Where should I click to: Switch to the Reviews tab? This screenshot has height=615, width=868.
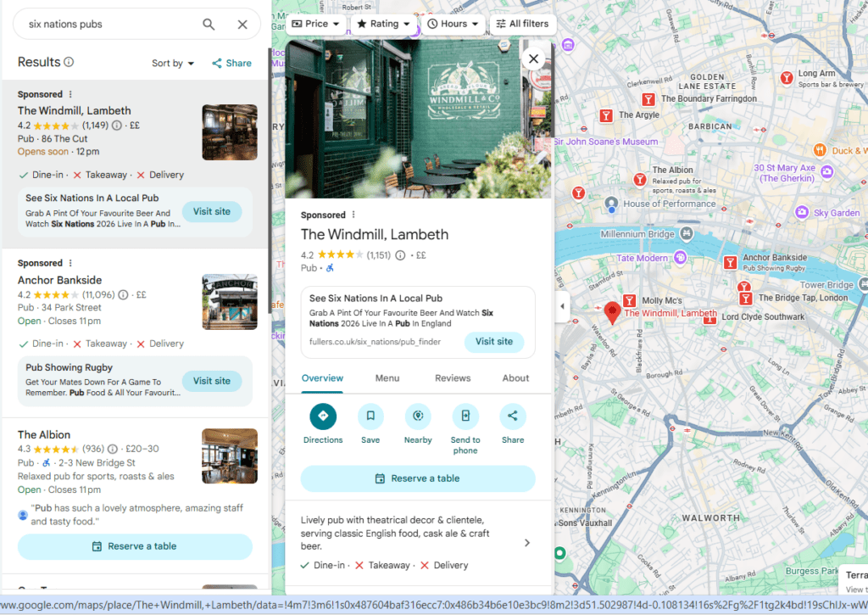point(452,378)
